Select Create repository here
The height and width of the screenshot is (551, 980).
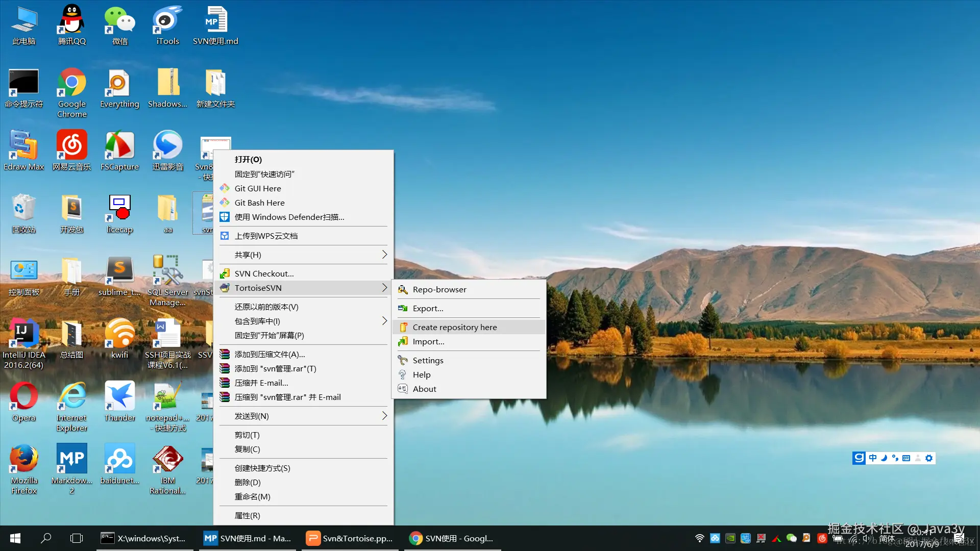point(454,327)
